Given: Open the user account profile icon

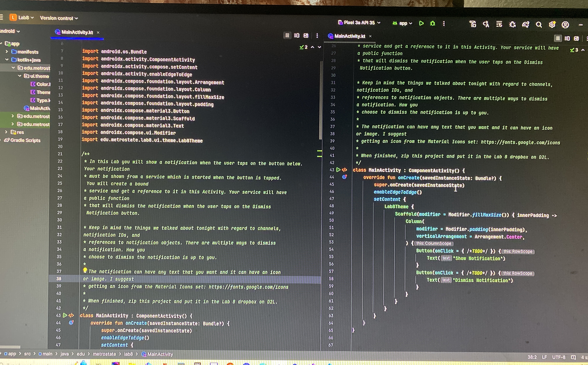Looking at the screenshot, I should click(x=565, y=24).
